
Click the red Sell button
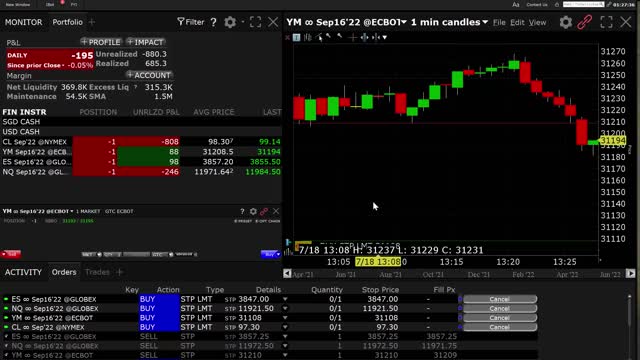(11, 254)
